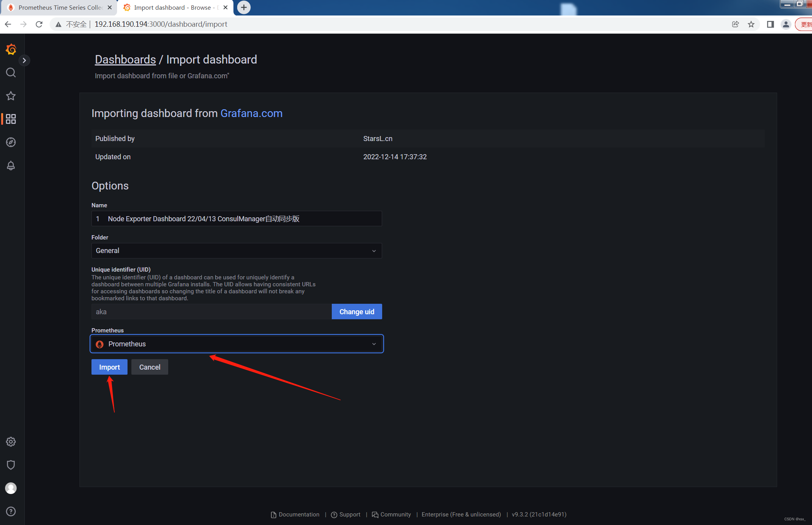
Task: Open Starred dashboards from the sidebar
Action: 10,96
